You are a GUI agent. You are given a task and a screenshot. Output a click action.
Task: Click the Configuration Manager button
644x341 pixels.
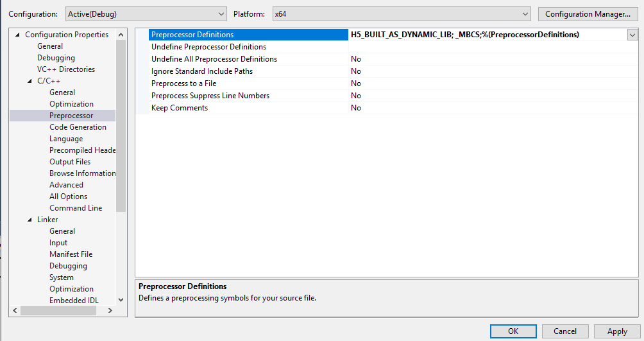588,14
